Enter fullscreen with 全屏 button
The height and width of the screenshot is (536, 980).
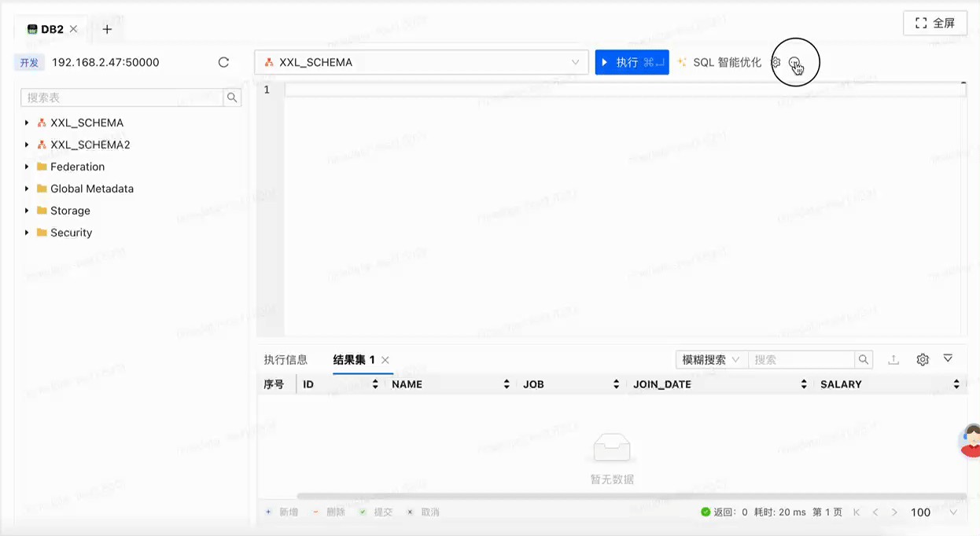pos(935,24)
